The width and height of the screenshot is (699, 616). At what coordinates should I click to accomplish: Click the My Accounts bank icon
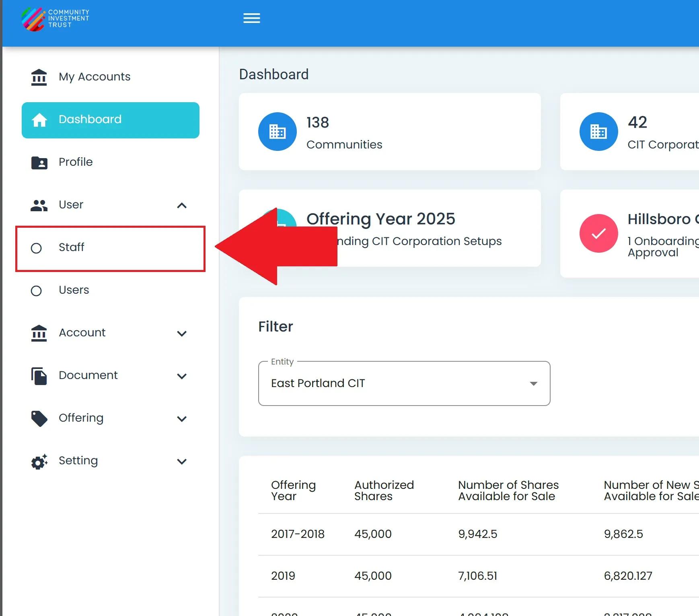pyautogui.click(x=39, y=77)
